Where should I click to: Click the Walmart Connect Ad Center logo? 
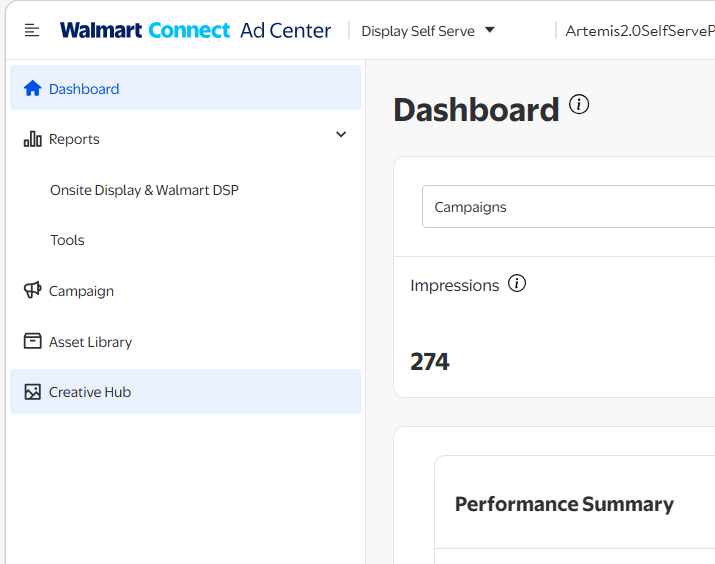195,31
